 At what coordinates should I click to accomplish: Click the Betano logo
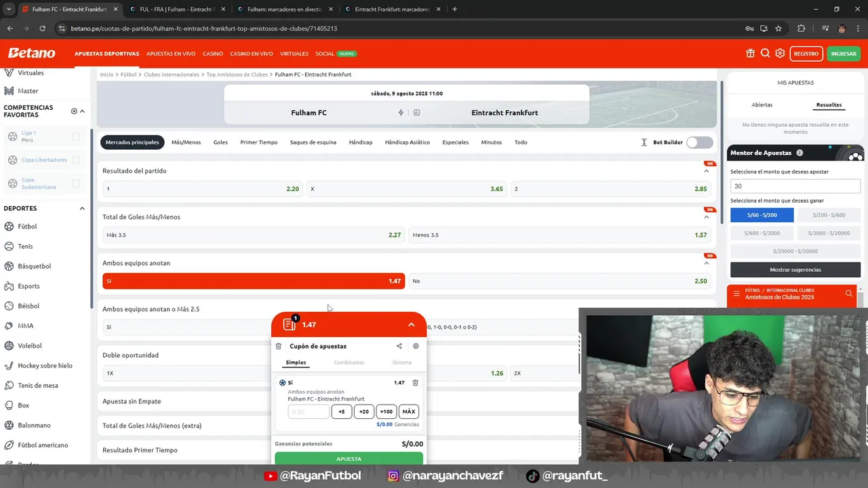click(x=31, y=54)
